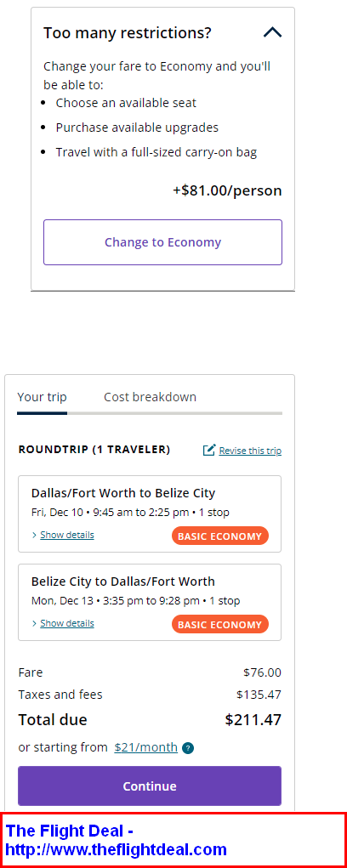The height and width of the screenshot is (868, 347).
Task: Select the Belize City to Dallas/Fort Worth card
Action: click(x=150, y=602)
